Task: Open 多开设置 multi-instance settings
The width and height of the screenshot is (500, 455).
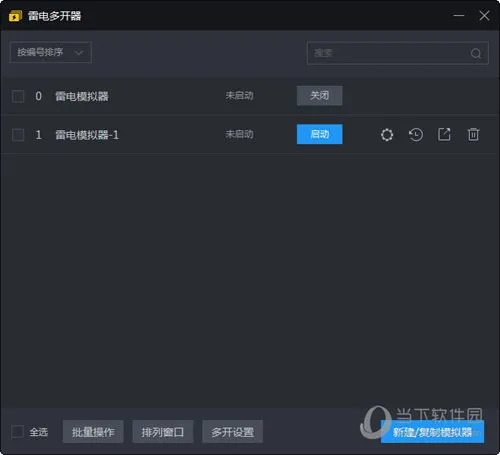Action: 232,432
